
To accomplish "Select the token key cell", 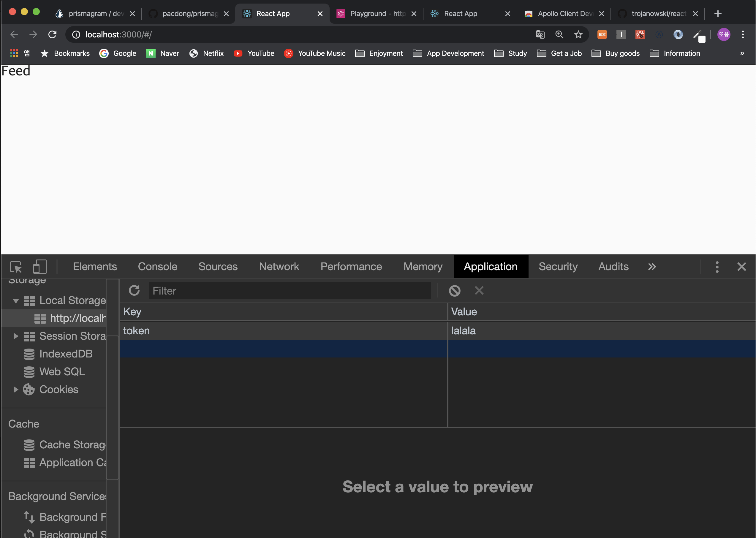I will [x=284, y=331].
